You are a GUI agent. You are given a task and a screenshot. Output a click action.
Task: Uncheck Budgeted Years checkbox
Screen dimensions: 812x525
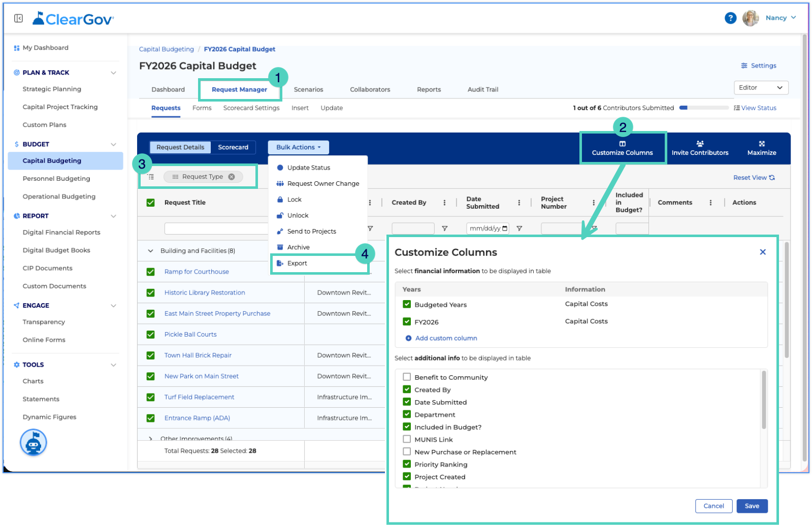(x=407, y=304)
